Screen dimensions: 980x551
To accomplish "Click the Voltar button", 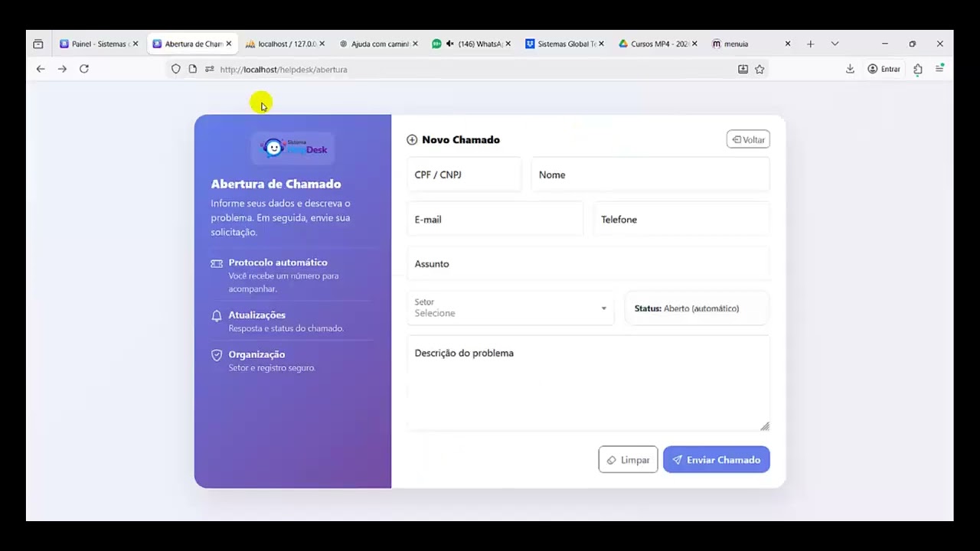I will click(x=748, y=139).
